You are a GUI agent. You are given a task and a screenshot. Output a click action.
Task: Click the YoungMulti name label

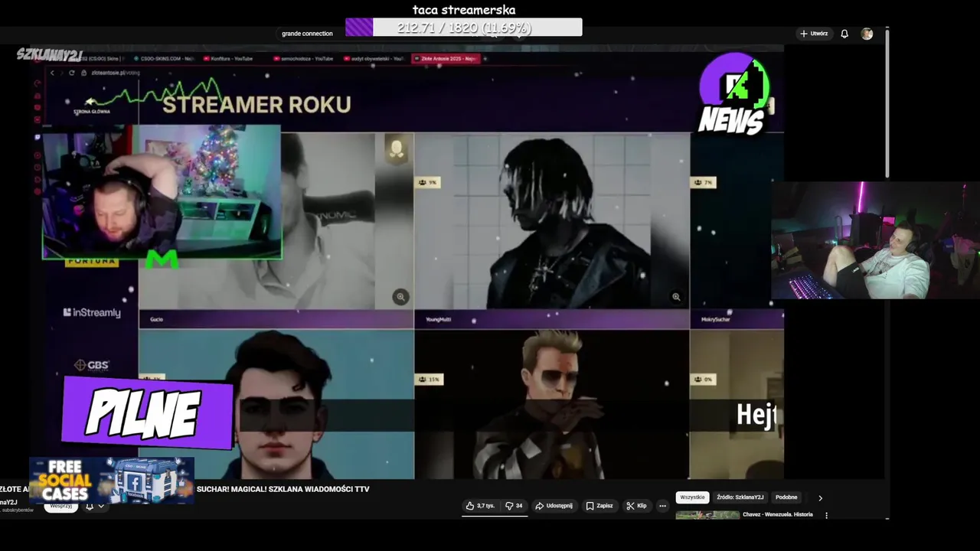(x=438, y=319)
